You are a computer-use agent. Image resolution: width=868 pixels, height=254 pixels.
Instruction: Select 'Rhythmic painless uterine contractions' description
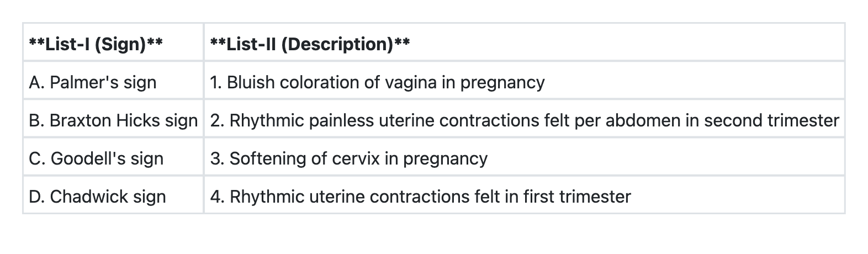(525, 120)
